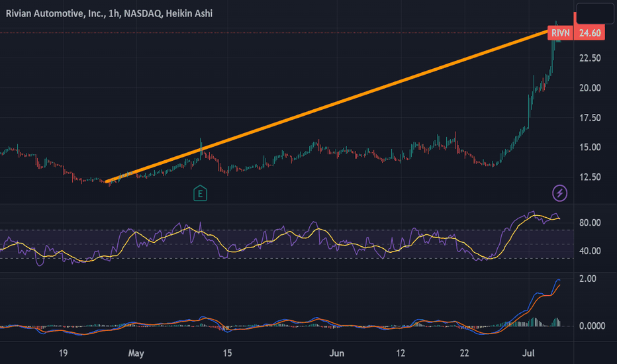Select the 80.00 RSI scale label

[x=590, y=223]
